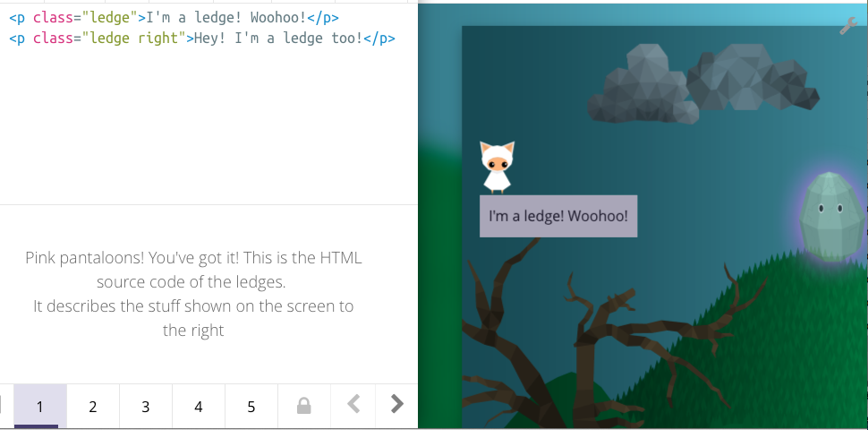
Task: Click the "Pink pantaloons!" instruction text
Action: pyautogui.click(x=193, y=294)
